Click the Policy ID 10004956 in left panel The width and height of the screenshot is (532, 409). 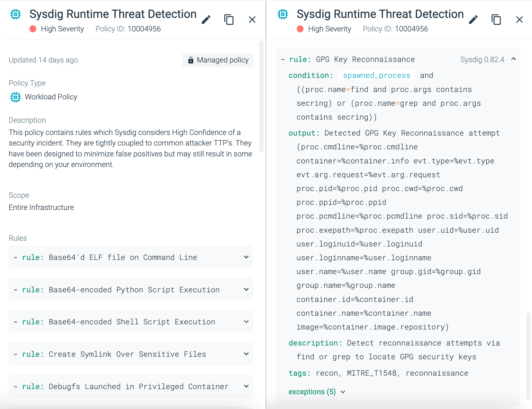pyautogui.click(x=128, y=29)
